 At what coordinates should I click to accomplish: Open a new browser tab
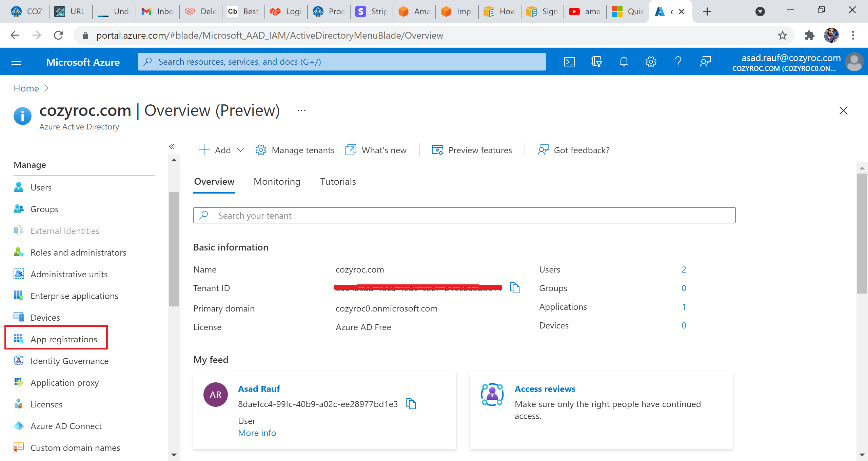707,12
